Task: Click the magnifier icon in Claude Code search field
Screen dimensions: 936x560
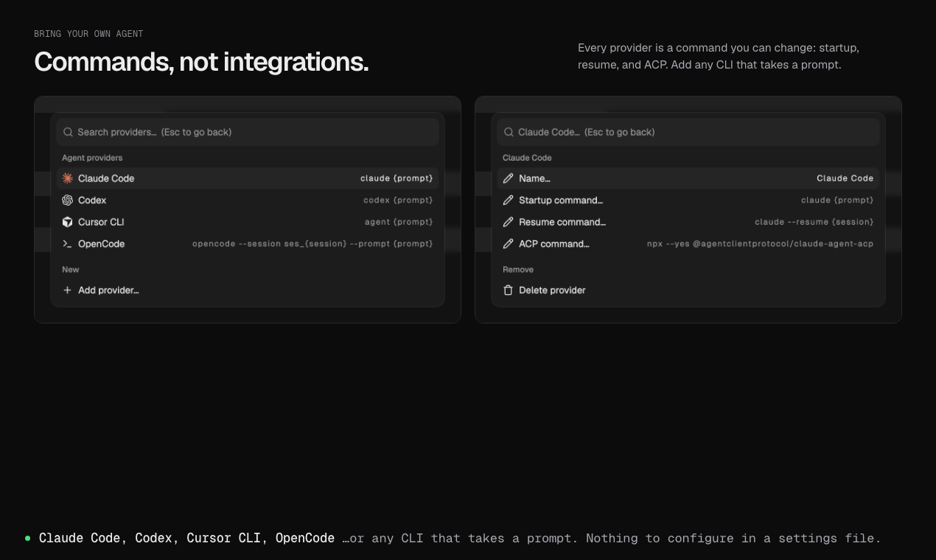Action: 509,132
